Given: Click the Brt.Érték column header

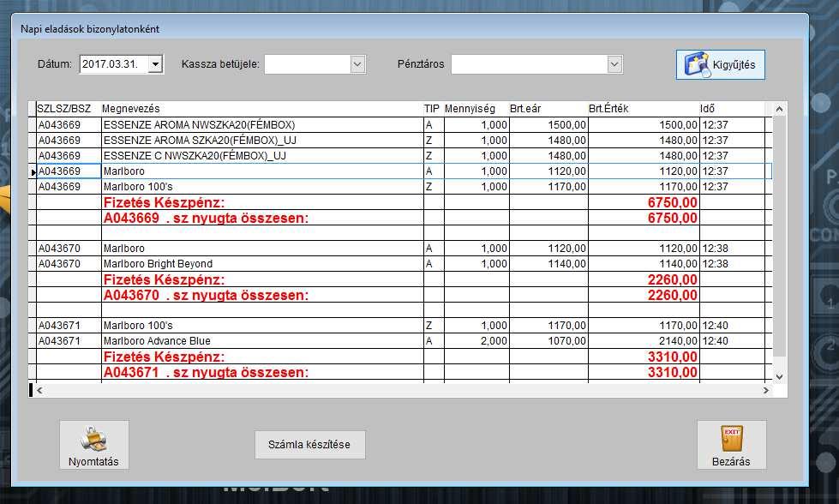Looking at the screenshot, I should tap(644, 109).
